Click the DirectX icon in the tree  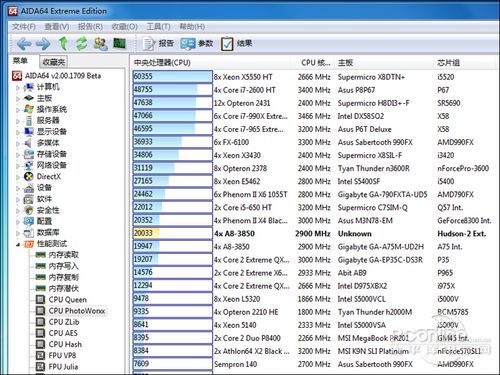tap(29, 176)
